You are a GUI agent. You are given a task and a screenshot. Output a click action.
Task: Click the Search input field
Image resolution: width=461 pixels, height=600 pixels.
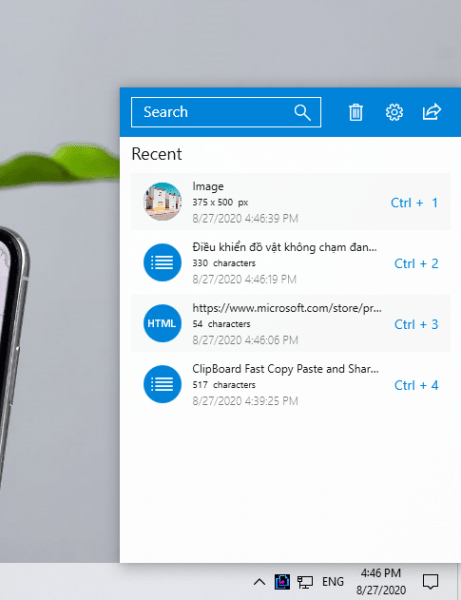226,112
